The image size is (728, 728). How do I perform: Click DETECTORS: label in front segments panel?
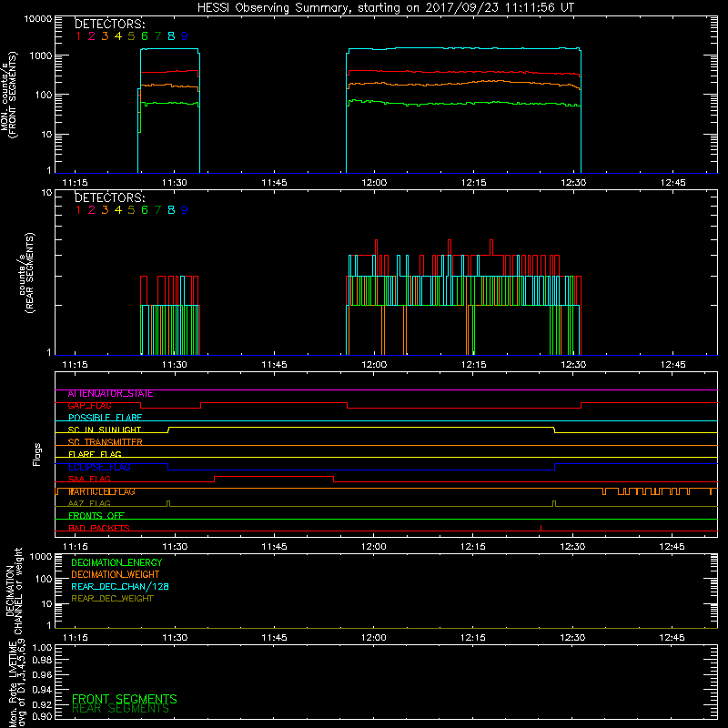pos(109,25)
